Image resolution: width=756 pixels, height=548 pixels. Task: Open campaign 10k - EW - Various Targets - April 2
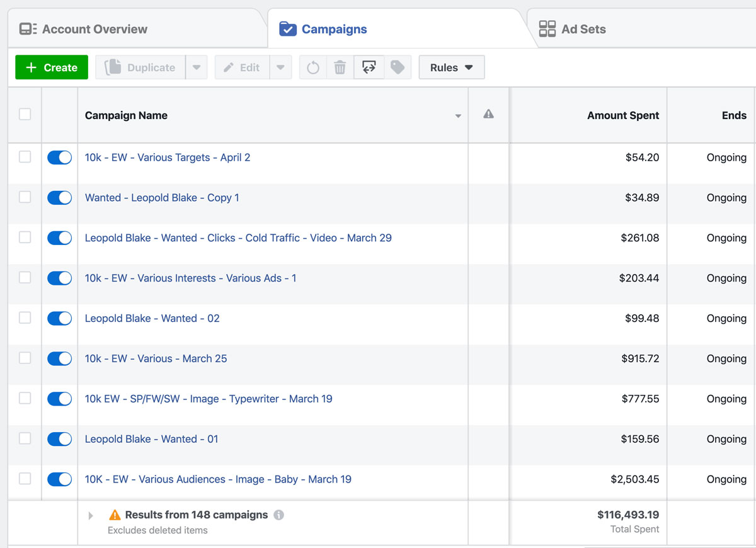pos(168,157)
